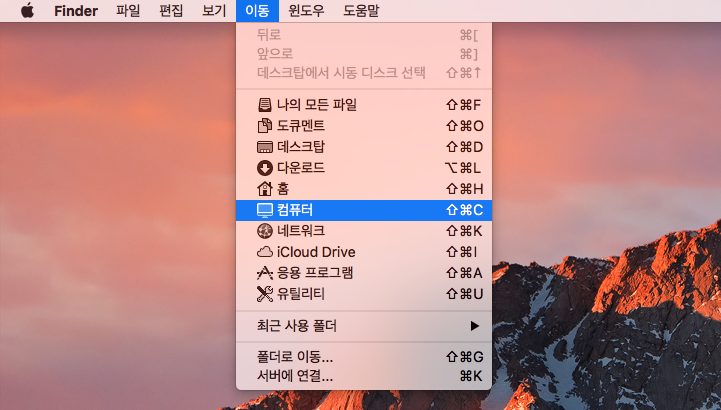
Task: Choose 폴더로 이동... menu entry
Action: pyautogui.click(x=364, y=357)
